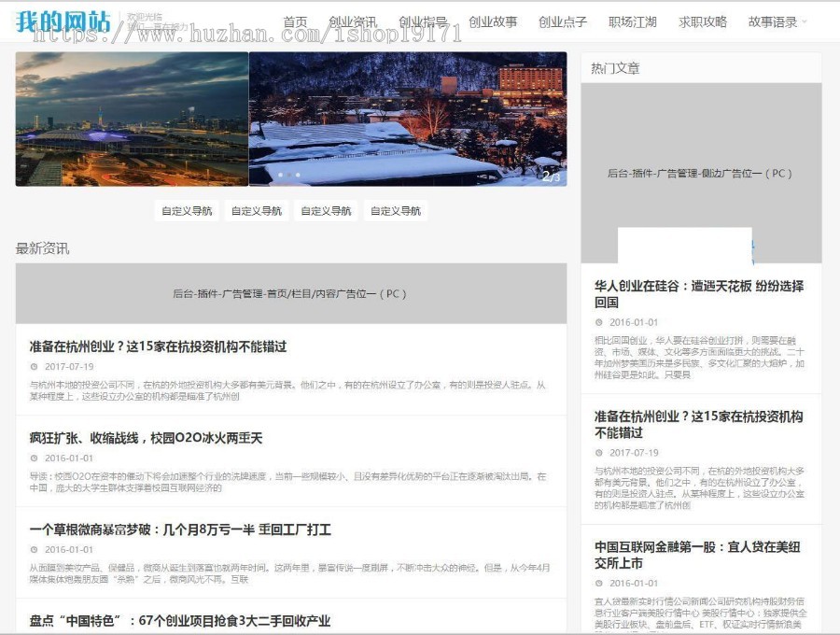Select the 创业点子 navigation item
This screenshot has height=635, width=840.
pyautogui.click(x=563, y=21)
